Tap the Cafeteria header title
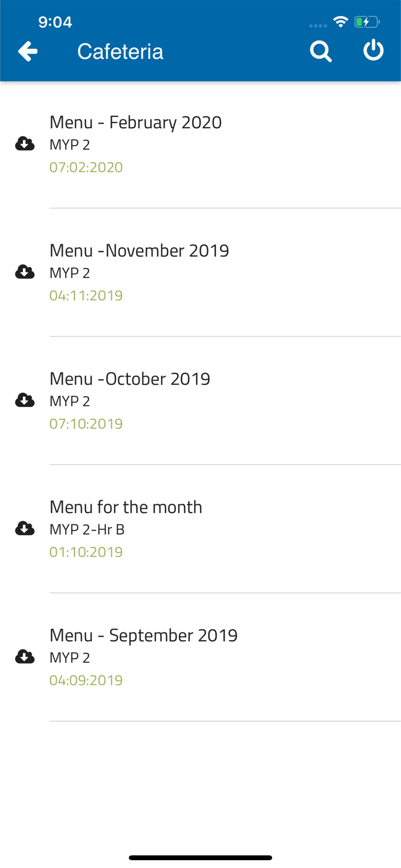This screenshot has width=401, height=868. point(120,52)
